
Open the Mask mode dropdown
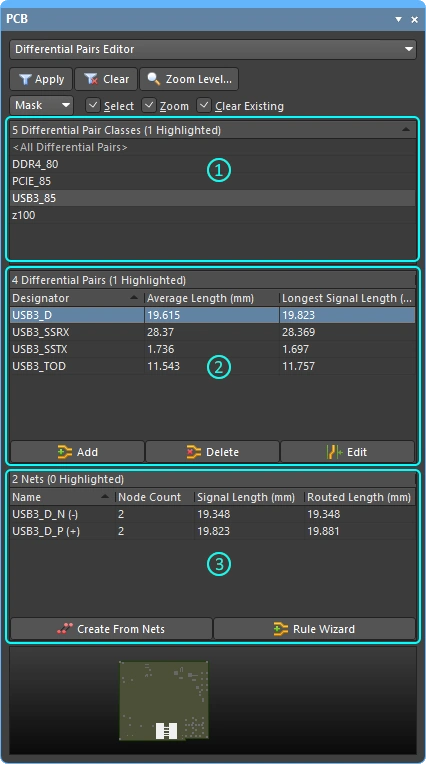[41, 105]
